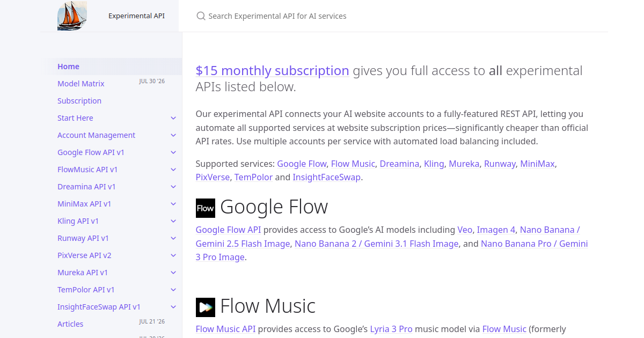Open PixVerse API v2 sidebar page
The height and width of the screenshot is (338, 644).
[x=84, y=255]
